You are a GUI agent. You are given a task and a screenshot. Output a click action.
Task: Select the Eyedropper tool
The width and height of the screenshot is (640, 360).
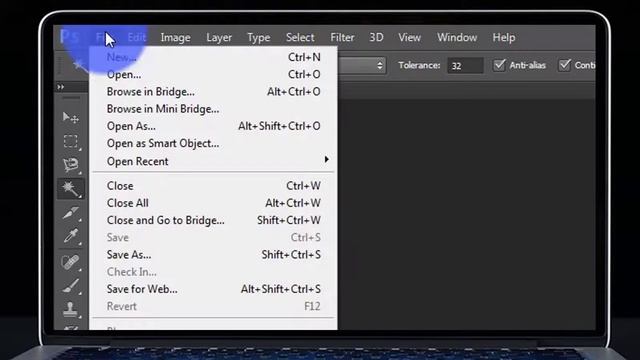pos(71,236)
